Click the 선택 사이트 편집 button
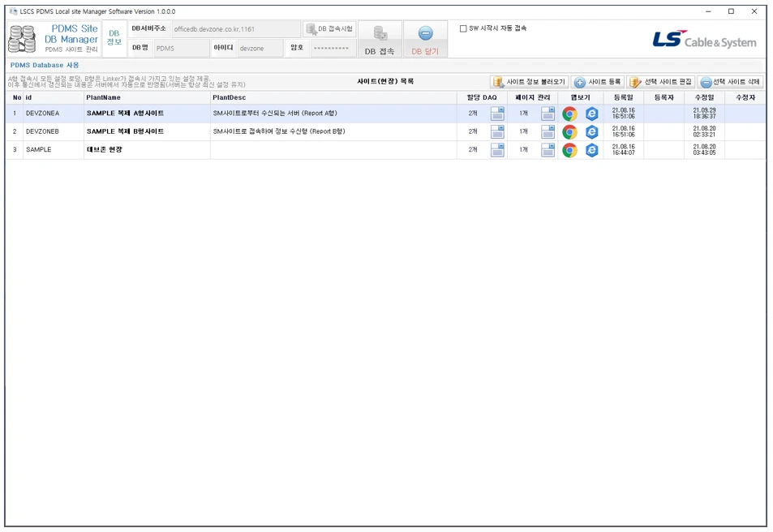 [x=661, y=82]
